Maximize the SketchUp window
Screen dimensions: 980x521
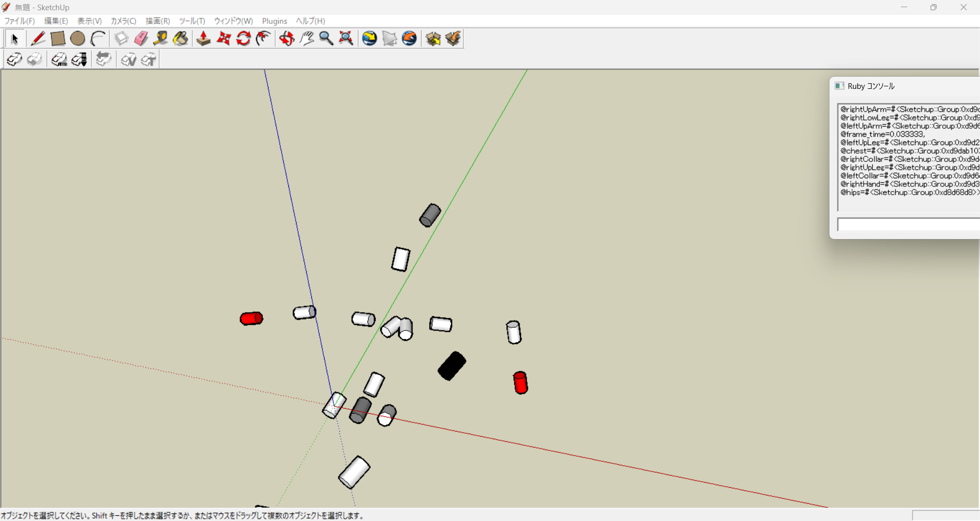[x=934, y=7]
